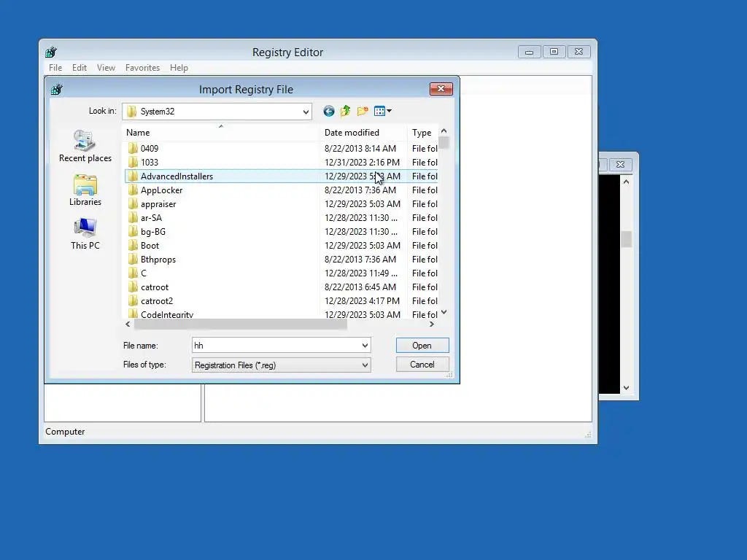This screenshot has height=560, width=747.
Task: Click date 12/28/2023 4:17 PM
Action: pyautogui.click(x=362, y=301)
